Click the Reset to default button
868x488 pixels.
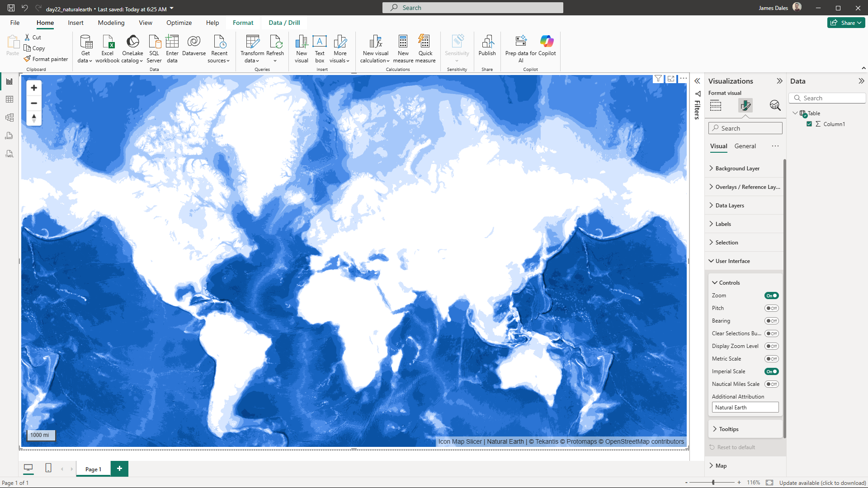[x=736, y=447]
